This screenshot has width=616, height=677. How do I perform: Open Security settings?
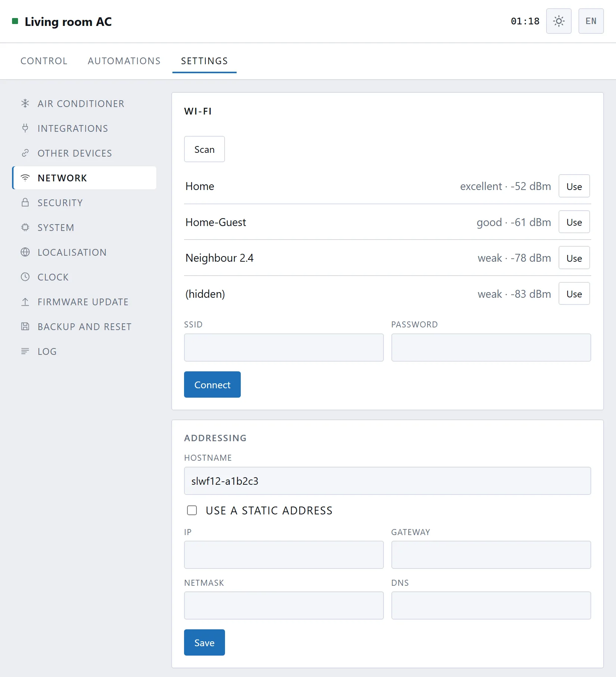(x=84, y=202)
